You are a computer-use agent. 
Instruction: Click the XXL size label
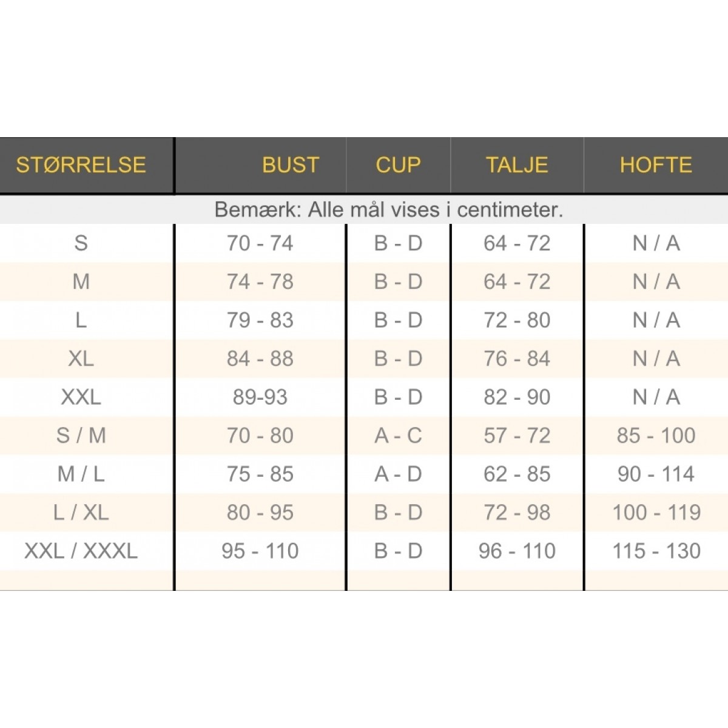tap(81, 397)
